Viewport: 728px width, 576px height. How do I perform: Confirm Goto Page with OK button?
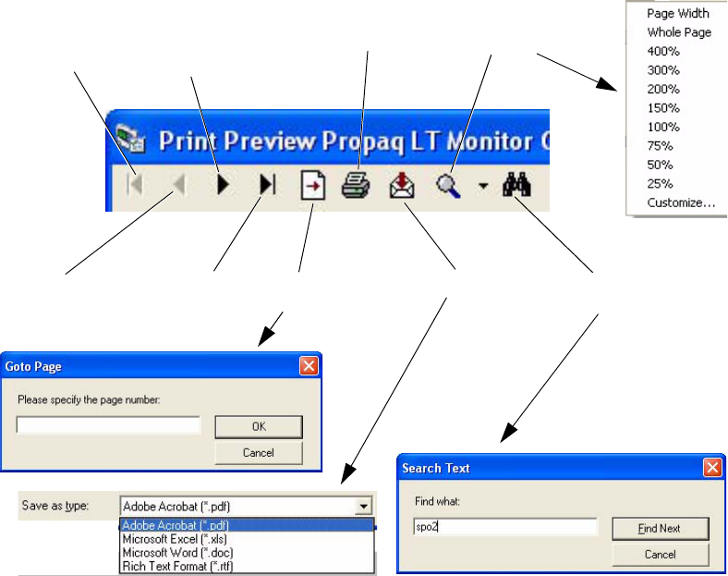click(259, 427)
